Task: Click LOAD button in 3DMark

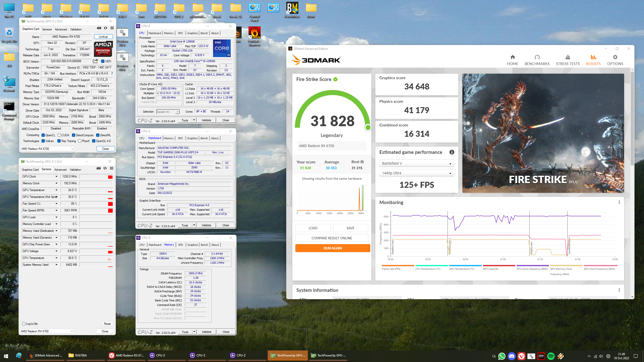Action: tap(313, 228)
